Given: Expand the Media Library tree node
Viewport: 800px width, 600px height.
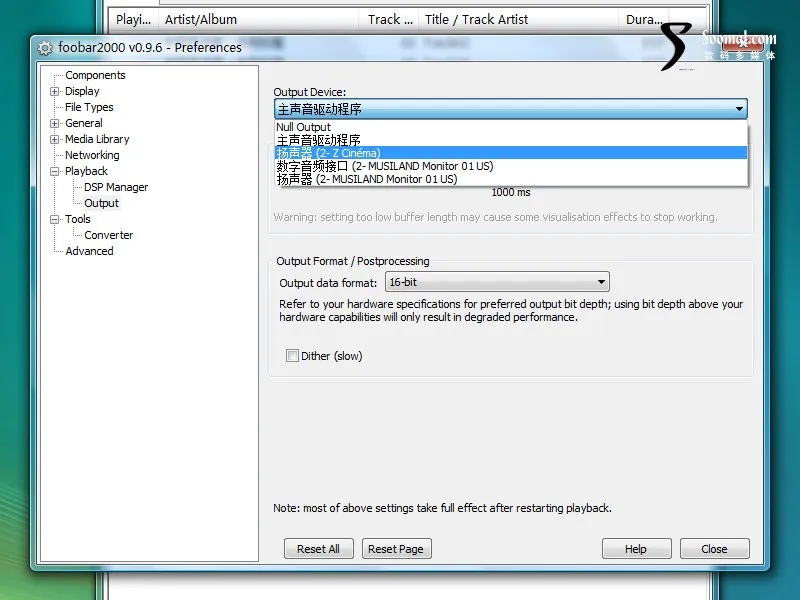Looking at the screenshot, I should tap(54, 139).
